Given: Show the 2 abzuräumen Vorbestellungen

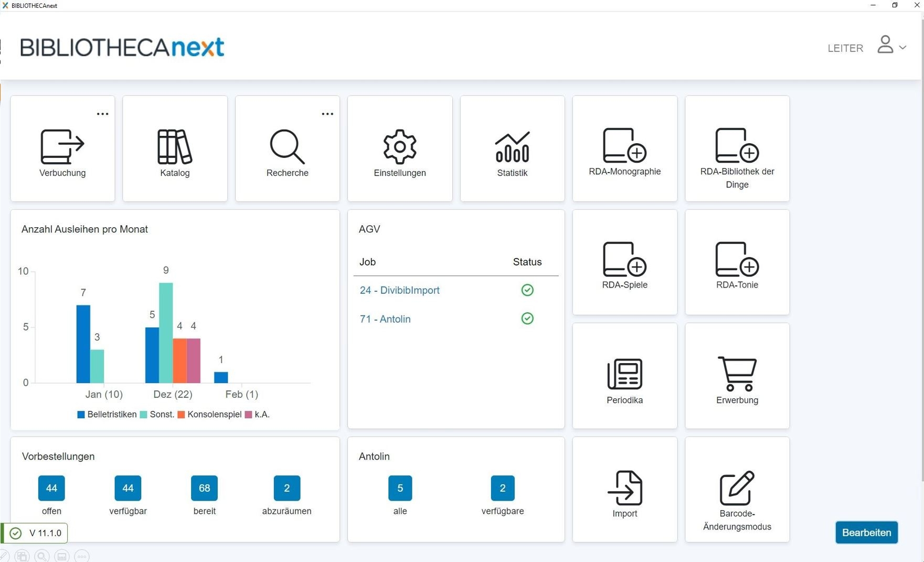Looking at the screenshot, I should coord(286,488).
